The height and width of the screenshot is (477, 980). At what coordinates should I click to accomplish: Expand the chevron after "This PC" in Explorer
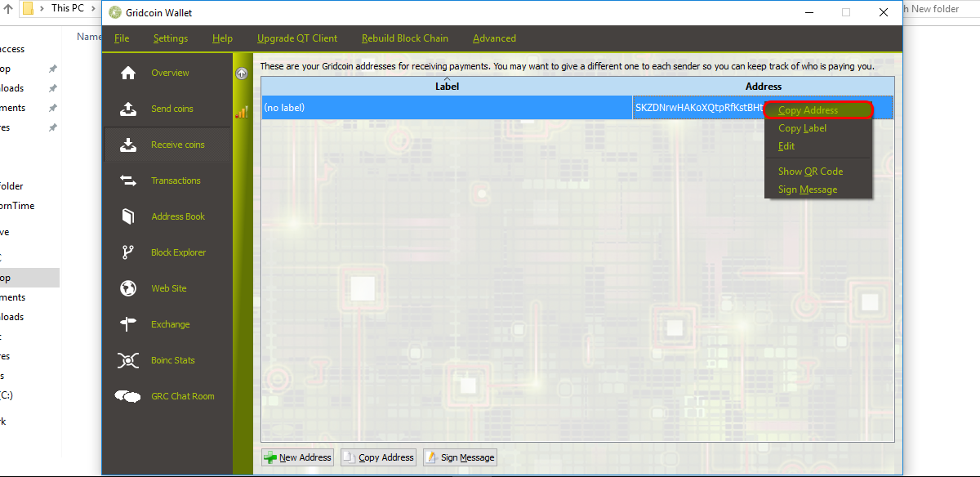coord(94,8)
